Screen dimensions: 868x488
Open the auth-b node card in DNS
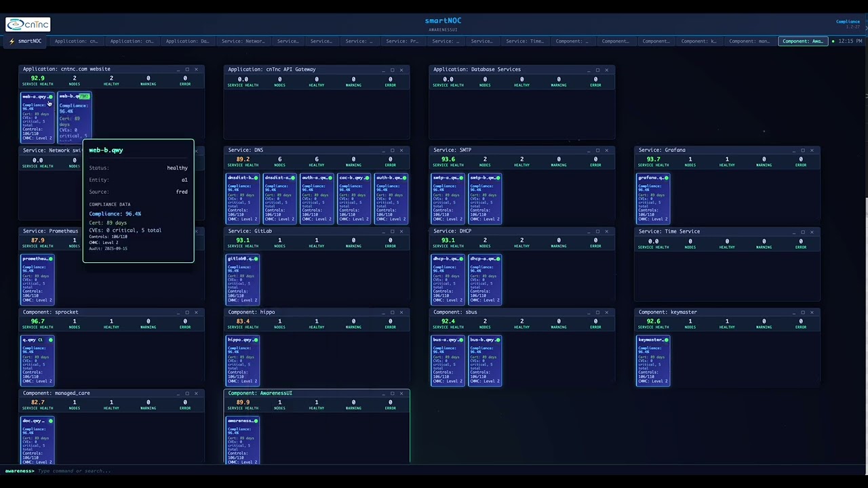pos(391,199)
